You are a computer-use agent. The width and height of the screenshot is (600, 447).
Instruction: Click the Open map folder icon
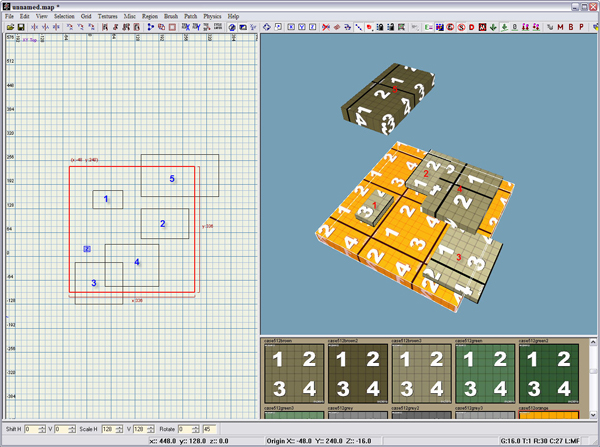pos(10,27)
